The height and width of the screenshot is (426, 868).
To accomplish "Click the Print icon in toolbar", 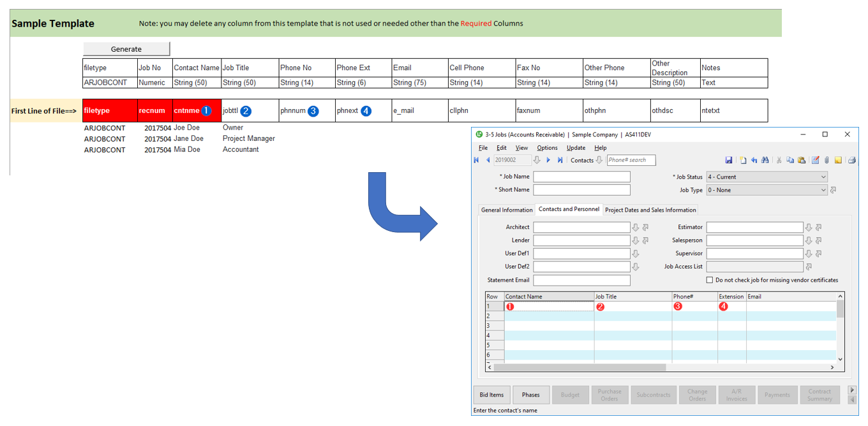I will pos(851,160).
